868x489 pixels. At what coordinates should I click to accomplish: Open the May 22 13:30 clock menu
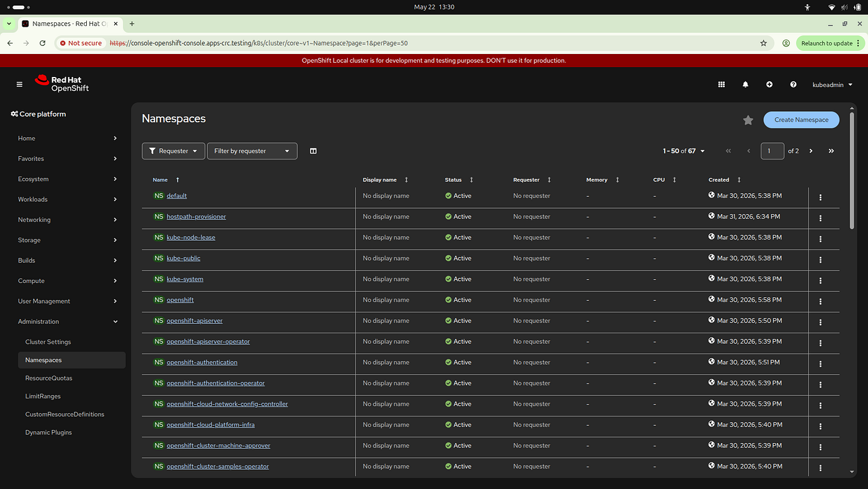[x=434, y=7]
